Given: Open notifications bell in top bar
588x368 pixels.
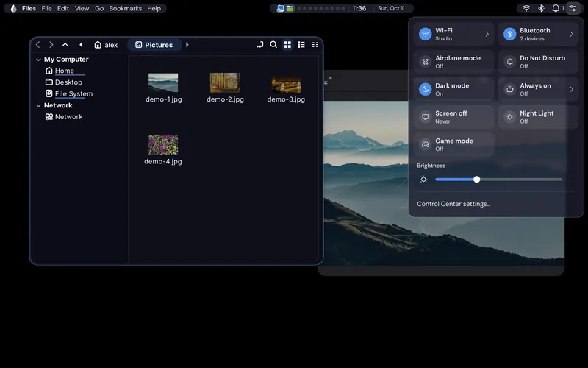Looking at the screenshot, I should [556, 8].
